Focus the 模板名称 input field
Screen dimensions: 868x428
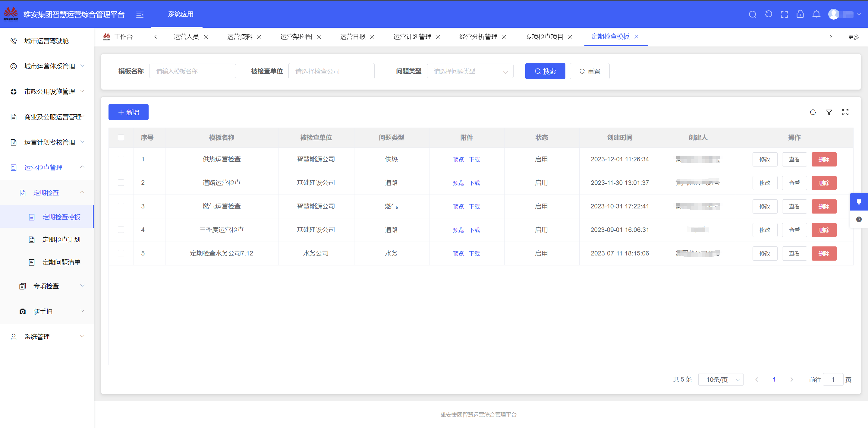pos(192,71)
